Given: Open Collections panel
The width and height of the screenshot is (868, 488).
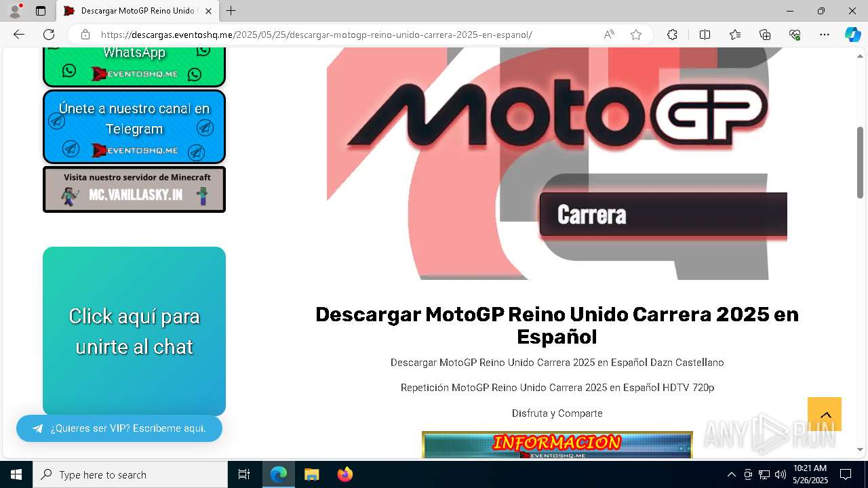Looking at the screenshot, I should click(765, 35).
